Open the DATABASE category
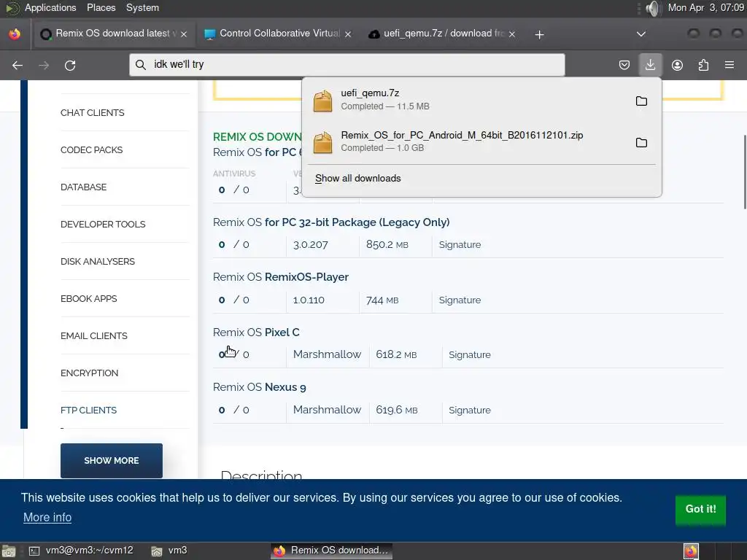Image resolution: width=747 pixels, height=560 pixels. click(x=83, y=187)
